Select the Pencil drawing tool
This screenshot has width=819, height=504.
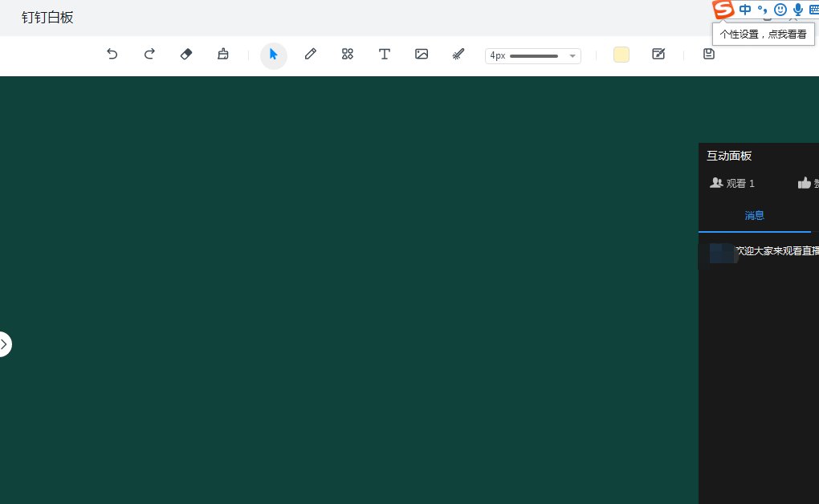pyautogui.click(x=311, y=55)
